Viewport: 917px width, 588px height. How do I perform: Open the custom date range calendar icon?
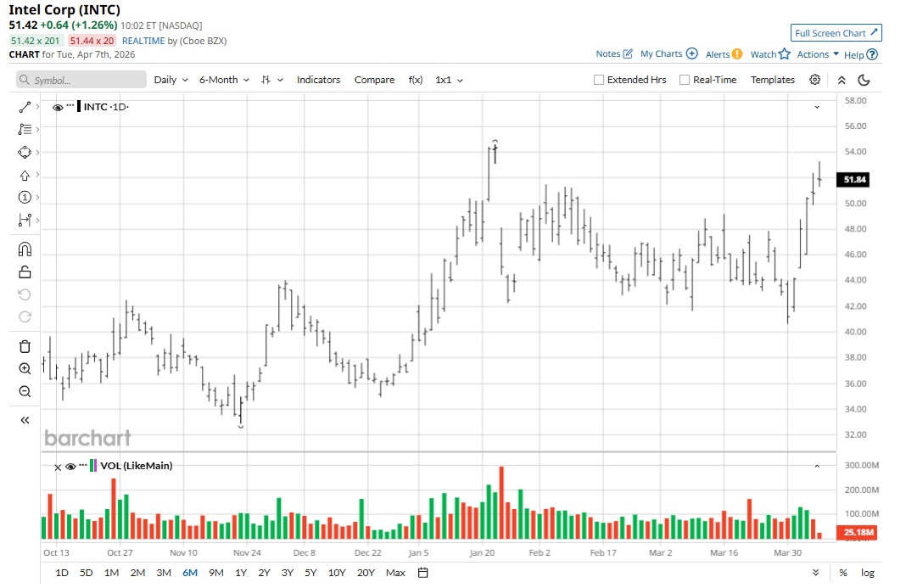click(x=423, y=573)
